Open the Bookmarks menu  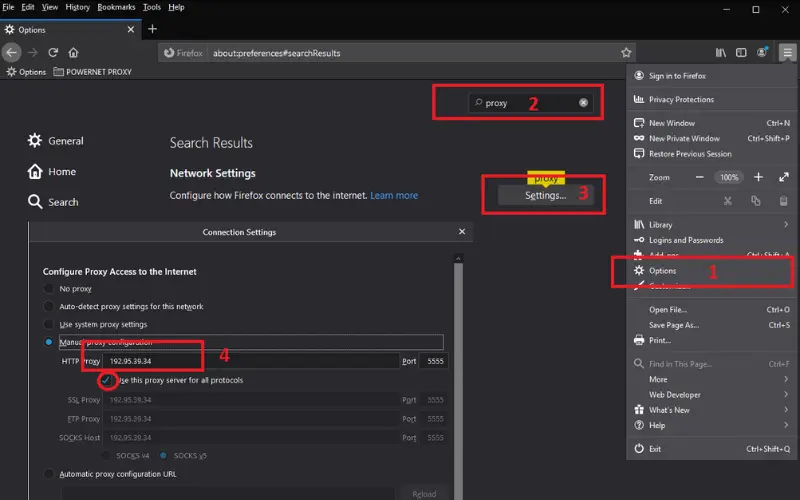coord(116,7)
